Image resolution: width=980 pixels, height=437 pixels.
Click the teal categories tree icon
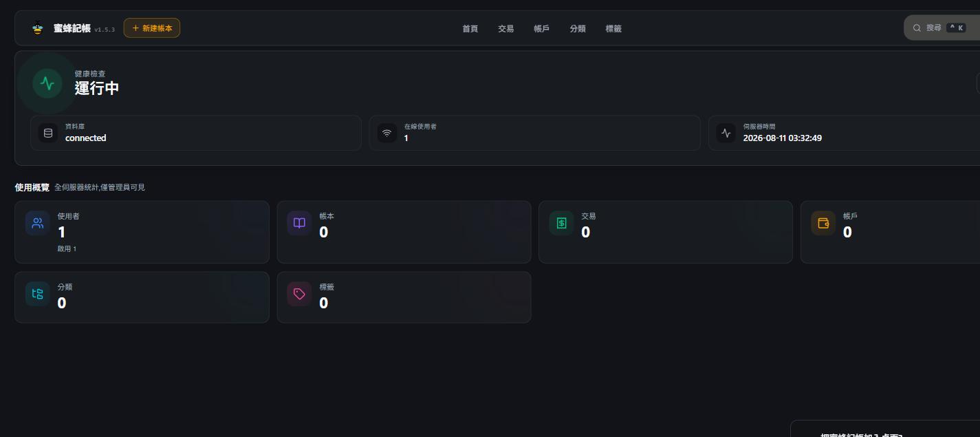[x=38, y=294]
